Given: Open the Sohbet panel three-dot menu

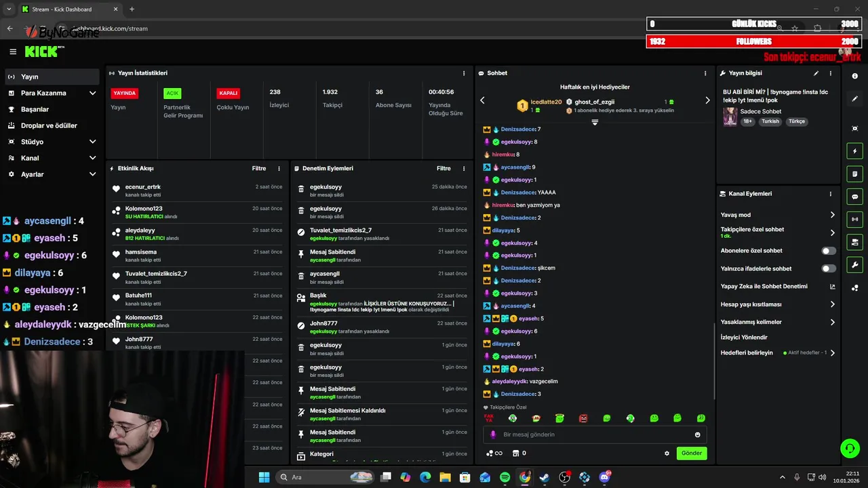Looking at the screenshot, I should coord(705,73).
